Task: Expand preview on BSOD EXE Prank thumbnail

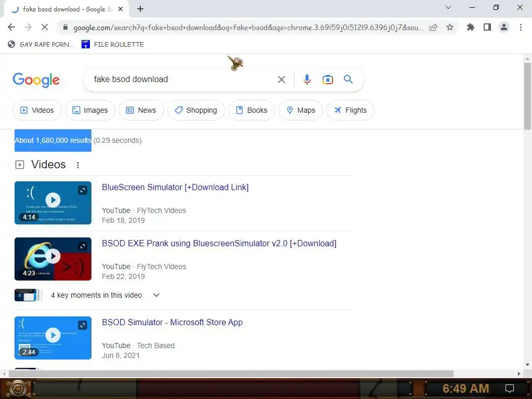Action: (x=83, y=246)
